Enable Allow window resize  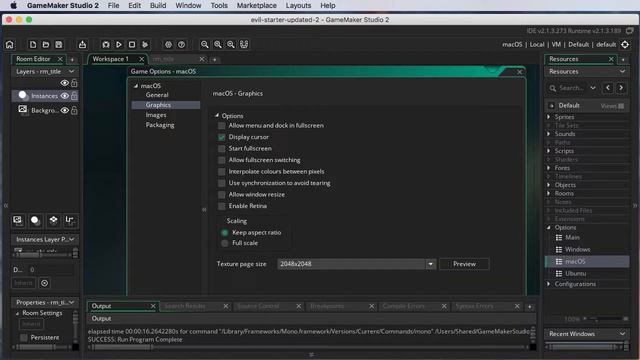coord(222,195)
